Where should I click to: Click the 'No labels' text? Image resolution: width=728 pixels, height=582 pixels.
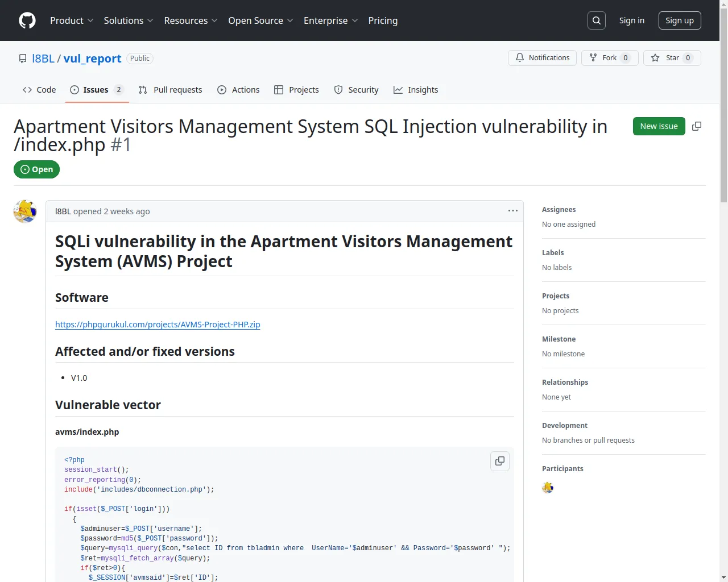point(557,268)
